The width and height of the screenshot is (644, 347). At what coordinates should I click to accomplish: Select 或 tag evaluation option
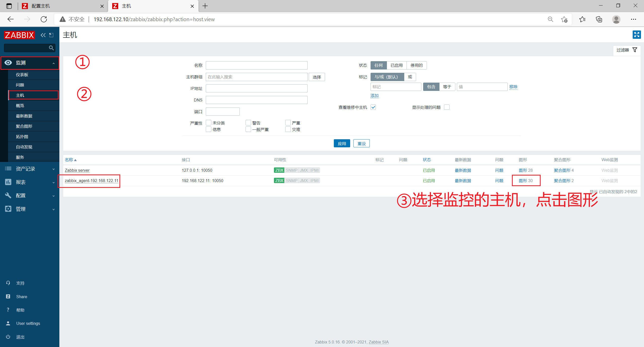(410, 77)
